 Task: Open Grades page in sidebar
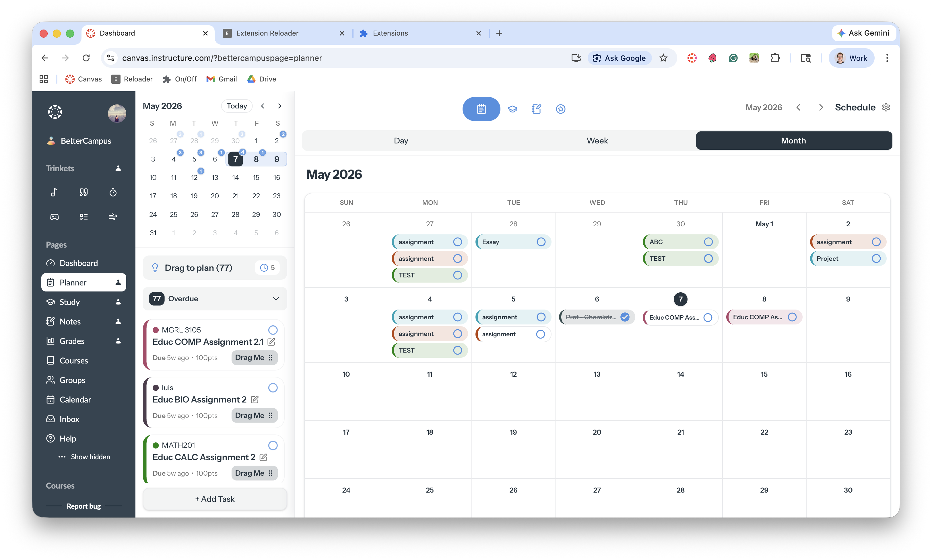(84, 341)
